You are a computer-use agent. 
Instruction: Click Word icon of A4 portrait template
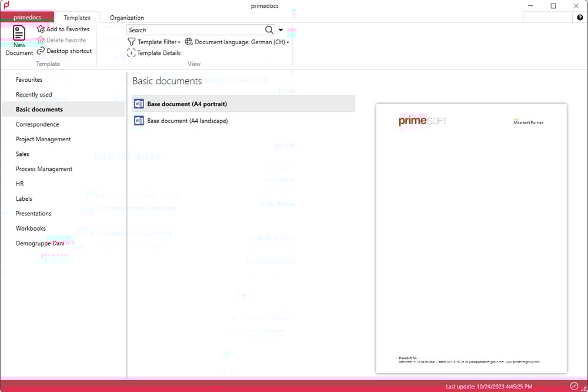139,104
